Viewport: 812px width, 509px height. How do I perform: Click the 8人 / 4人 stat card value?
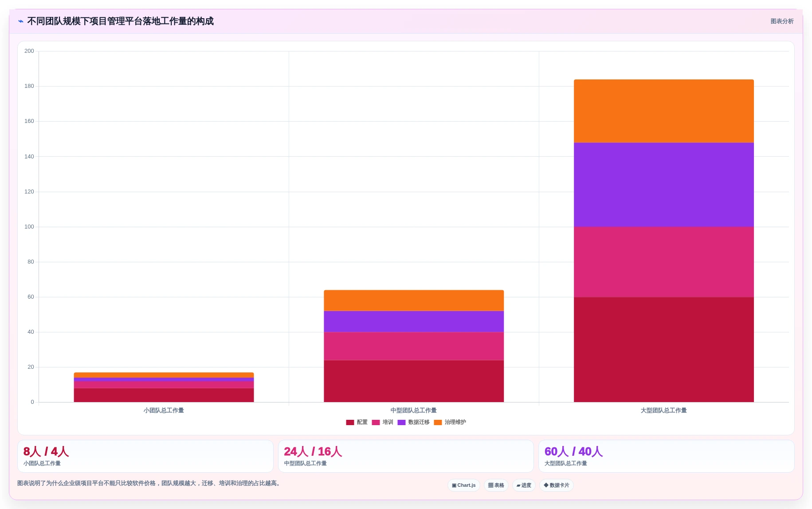[x=46, y=452]
